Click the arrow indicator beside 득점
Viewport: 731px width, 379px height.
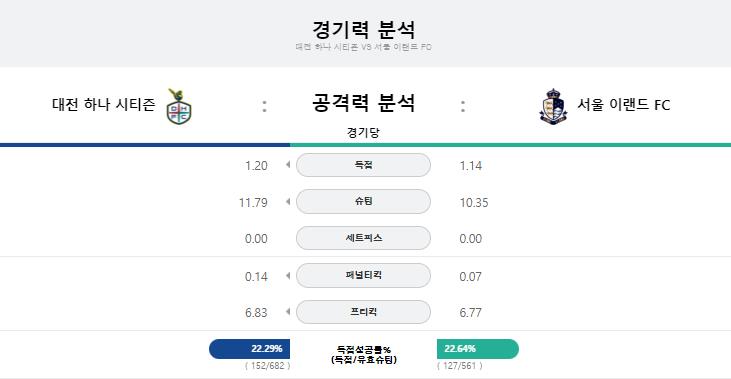tap(288, 165)
